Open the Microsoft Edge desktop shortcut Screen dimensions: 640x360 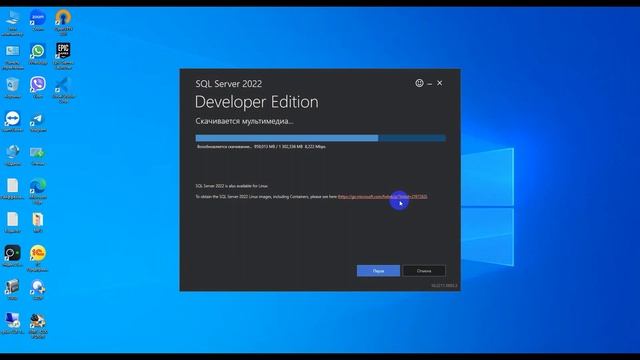click(x=38, y=191)
